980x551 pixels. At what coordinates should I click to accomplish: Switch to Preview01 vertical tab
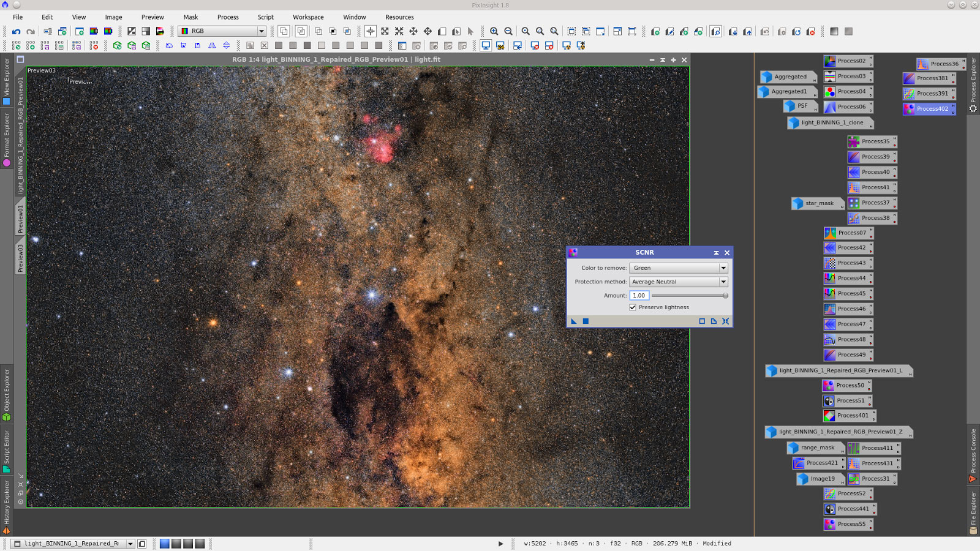tap(20, 218)
